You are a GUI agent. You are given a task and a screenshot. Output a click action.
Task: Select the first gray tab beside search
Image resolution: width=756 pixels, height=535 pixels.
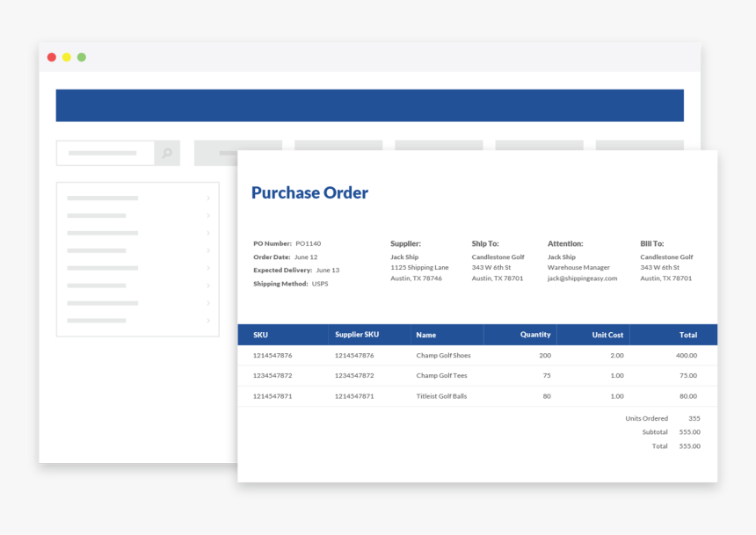pos(216,146)
